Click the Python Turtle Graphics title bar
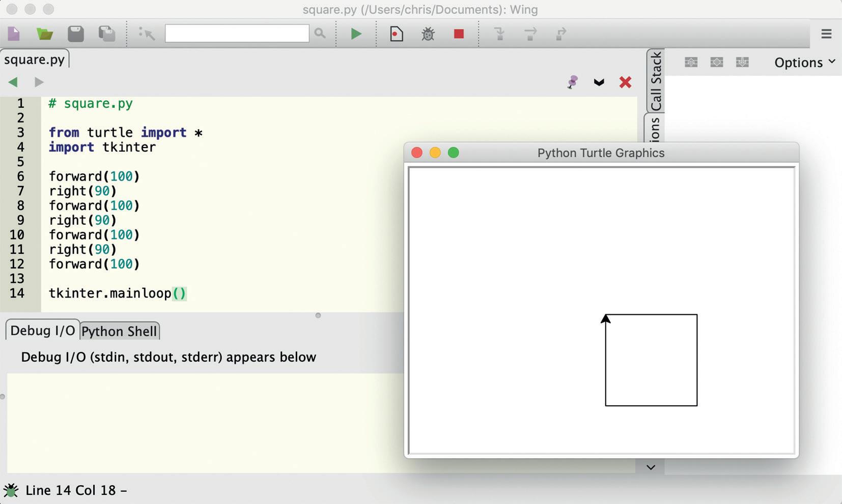 pos(601,153)
